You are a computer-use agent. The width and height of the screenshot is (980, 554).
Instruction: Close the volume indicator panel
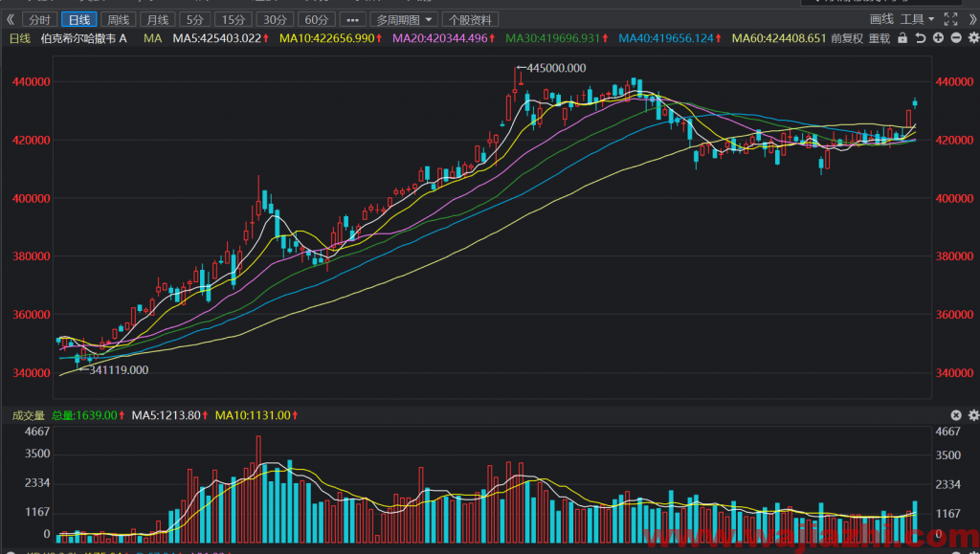pos(956,415)
